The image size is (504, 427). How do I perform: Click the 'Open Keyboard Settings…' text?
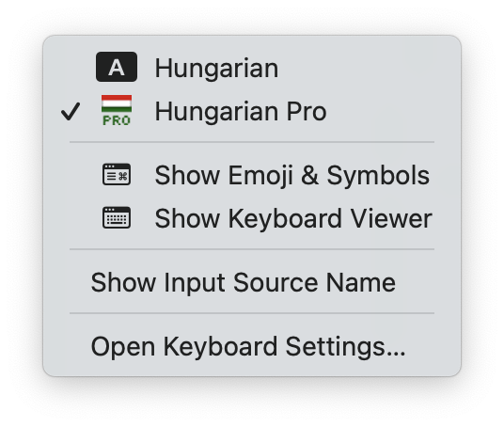[x=248, y=347]
